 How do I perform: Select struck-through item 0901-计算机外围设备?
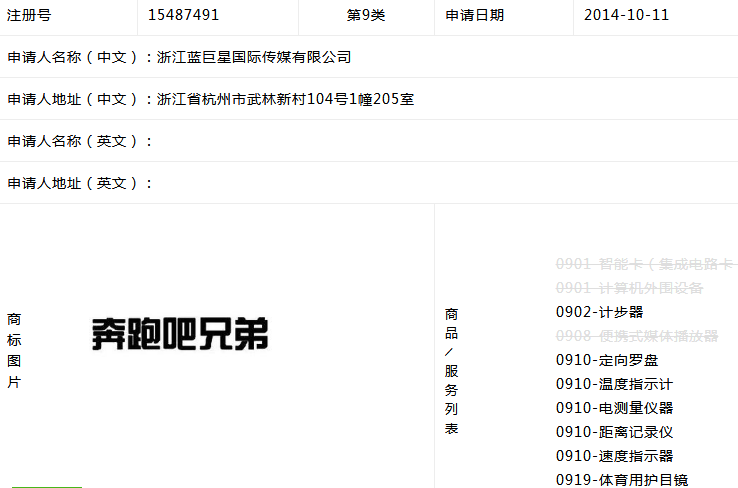629,288
